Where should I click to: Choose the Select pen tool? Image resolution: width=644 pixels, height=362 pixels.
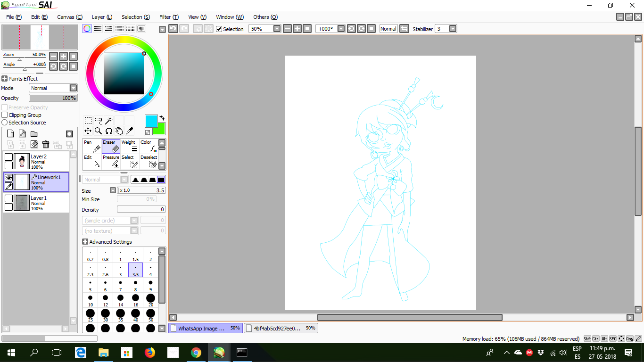tap(130, 161)
